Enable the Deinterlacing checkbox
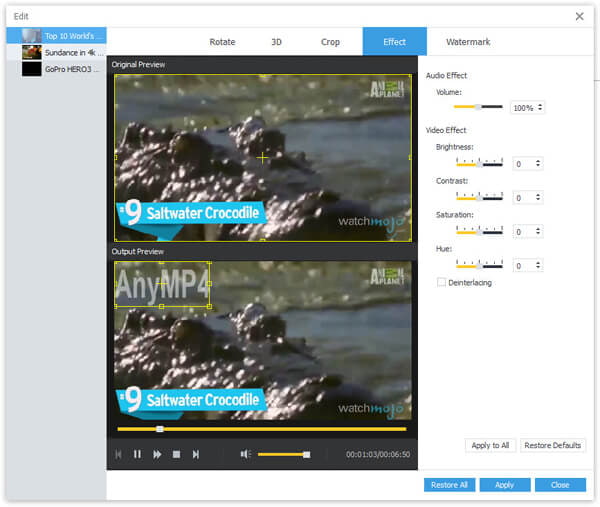Screen dimensions: 600x507 (441, 282)
